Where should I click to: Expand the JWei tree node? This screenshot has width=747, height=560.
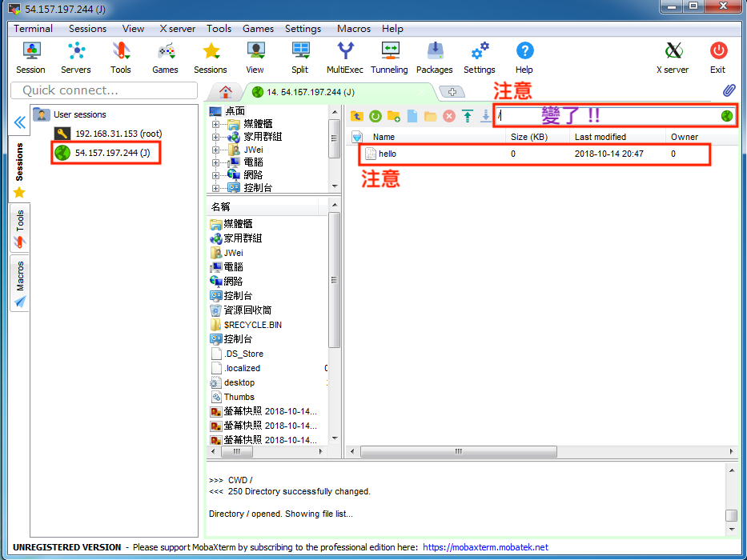[216, 150]
